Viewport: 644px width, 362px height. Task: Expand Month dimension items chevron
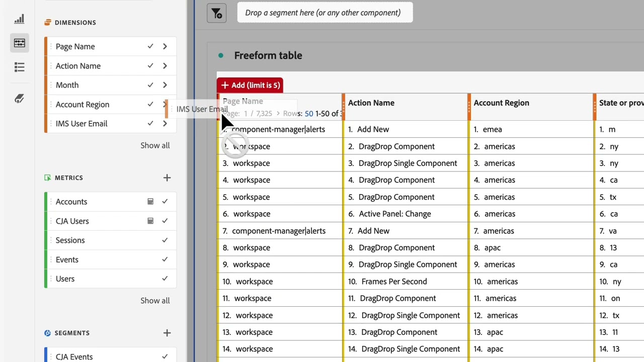[x=165, y=85]
